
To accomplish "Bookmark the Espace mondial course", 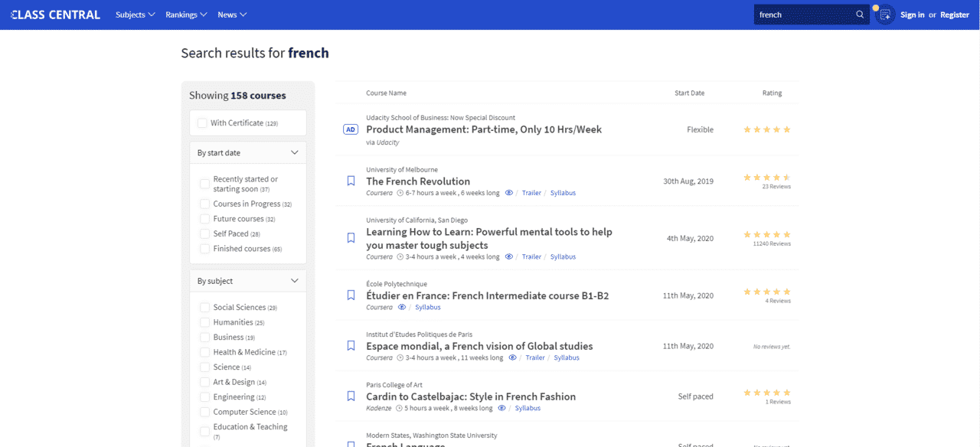I will click(351, 345).
